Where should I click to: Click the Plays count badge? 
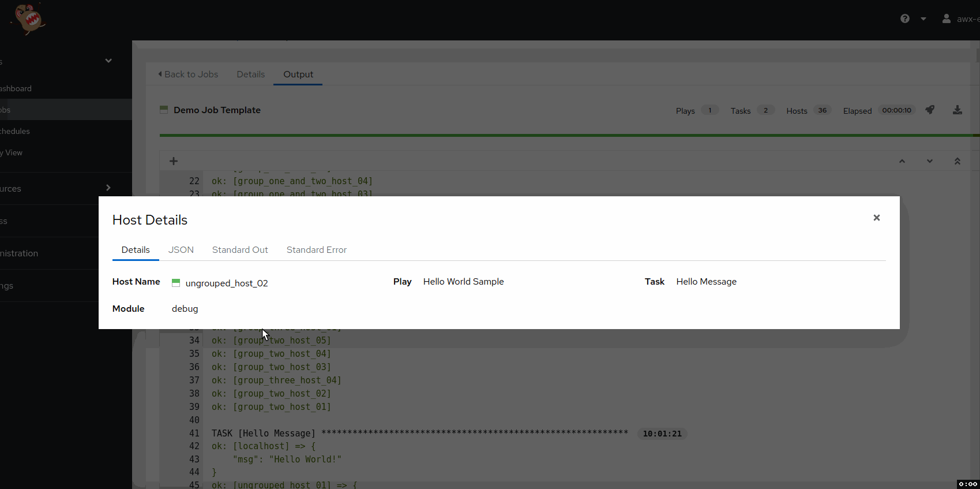710,110
